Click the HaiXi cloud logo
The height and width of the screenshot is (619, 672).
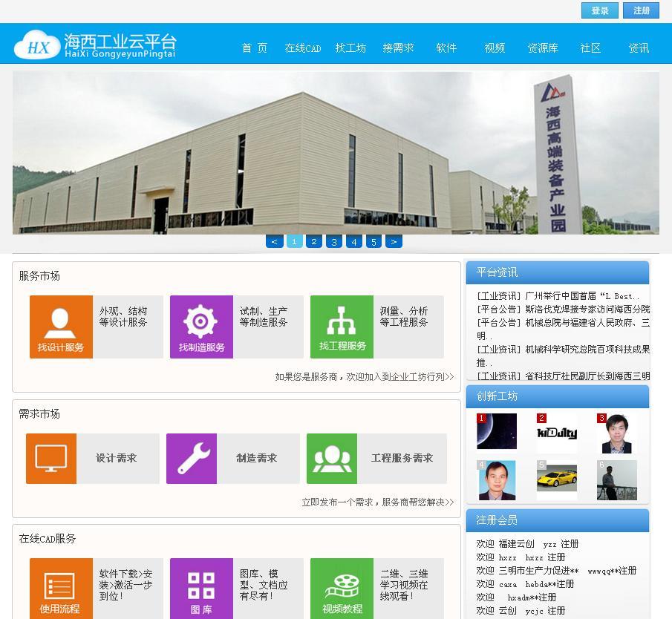(95, 45)
